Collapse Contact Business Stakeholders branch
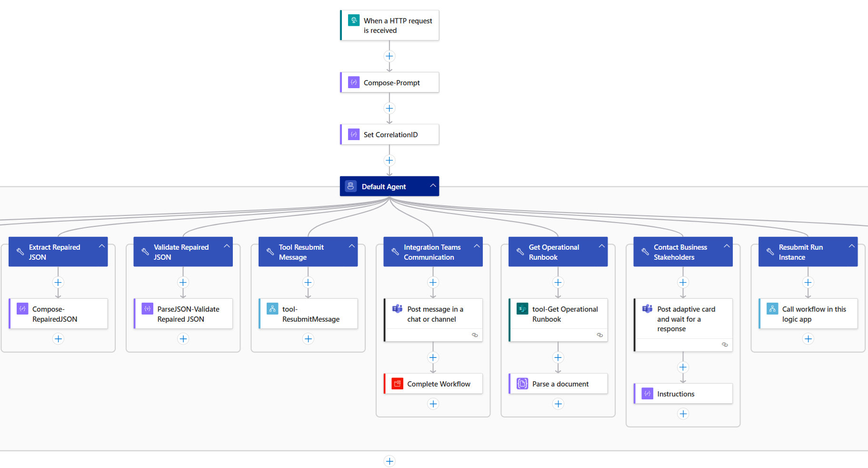Screen dimensions: 868x468 click(727, 246)
